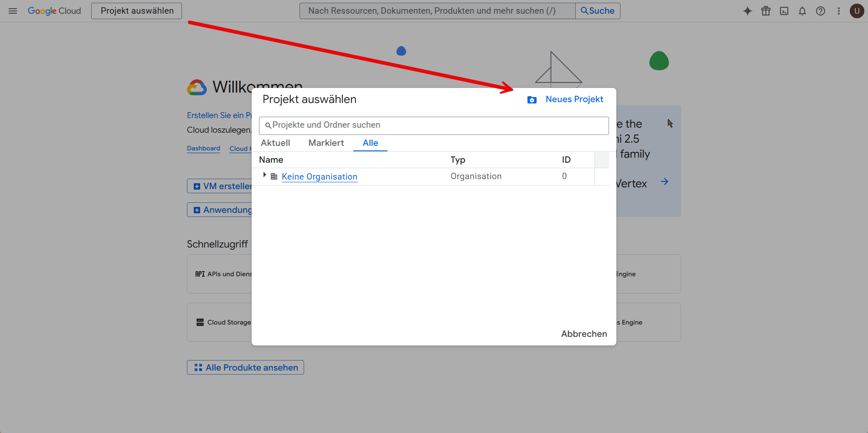Screen dimensions: 868x433
Task: Click the Typ column header
Action: (458, 160)
